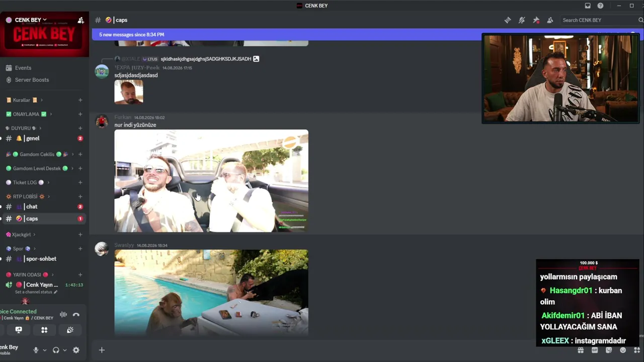Open User Settings gear
Viewport: 644px width, 362px height.
tap(76, 350)
